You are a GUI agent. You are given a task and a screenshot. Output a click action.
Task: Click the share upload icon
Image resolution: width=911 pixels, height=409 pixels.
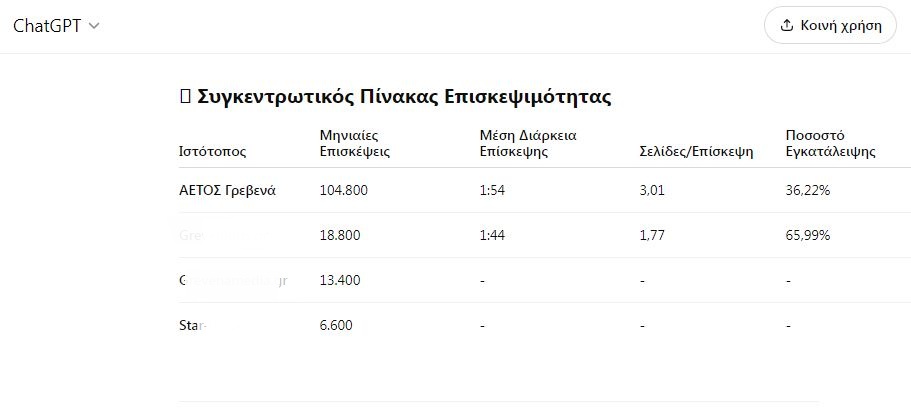pos(787,26)
